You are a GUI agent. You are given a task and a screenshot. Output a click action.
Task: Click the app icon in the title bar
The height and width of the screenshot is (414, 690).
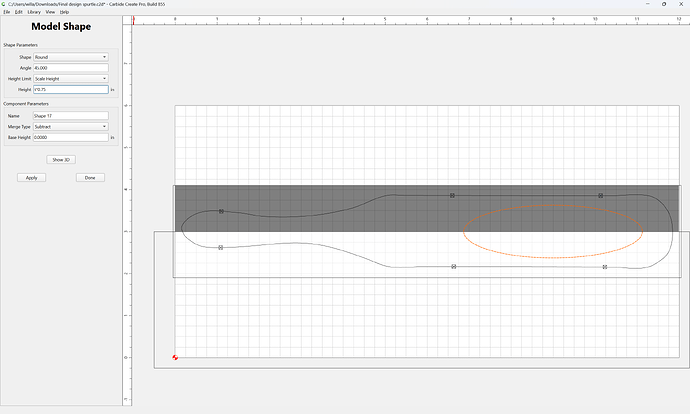pyautogui.click(x=4, y=4)
